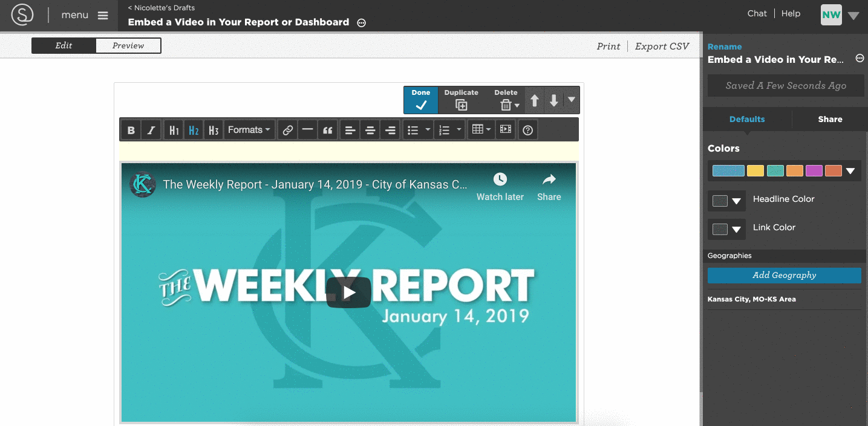Click Rename in the sidebar
Image resolution: width=868 pixels, height=426 pixels.
725,47
